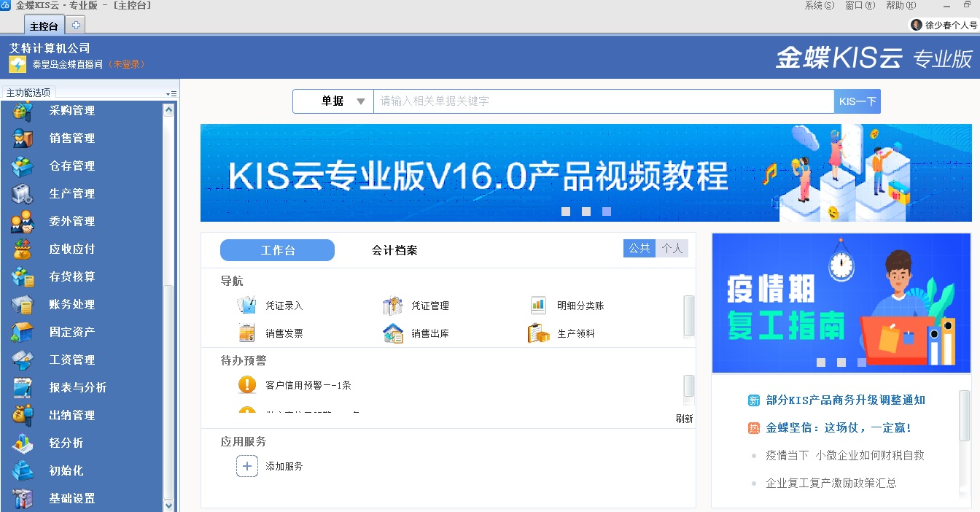The width and height of the screenshot is (980, 512).
Task: Open the 帮助(H) menu
Action: 901,5
